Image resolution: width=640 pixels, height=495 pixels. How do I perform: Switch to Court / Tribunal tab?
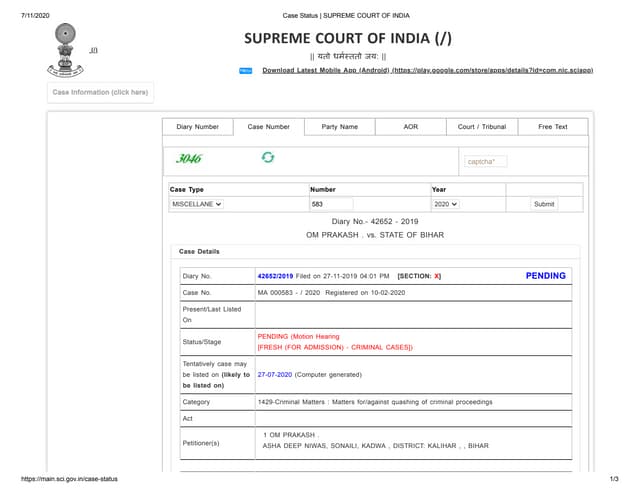[482, 127]
